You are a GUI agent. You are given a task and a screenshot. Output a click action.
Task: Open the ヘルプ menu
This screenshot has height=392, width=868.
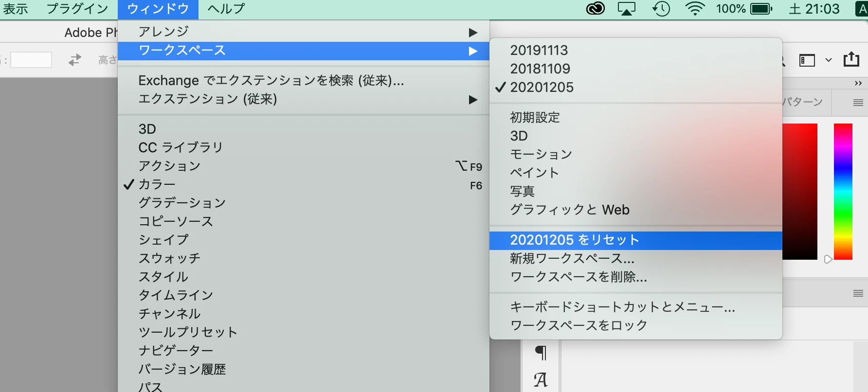pos(226,9)
